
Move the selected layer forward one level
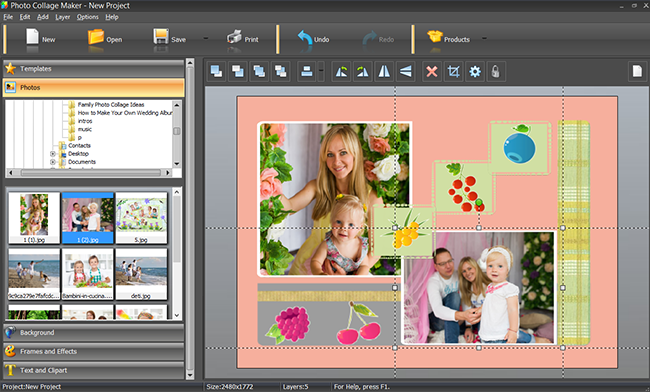pos(260,72)
